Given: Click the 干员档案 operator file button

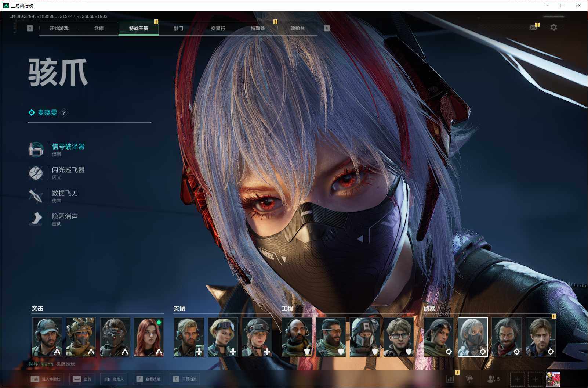Looking at the screenshot, I should point(185,379).
